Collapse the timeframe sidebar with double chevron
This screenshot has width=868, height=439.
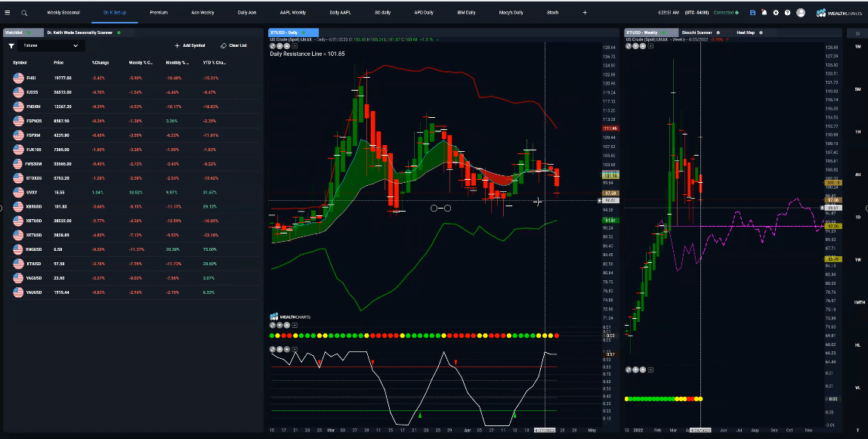coord(857,33)
